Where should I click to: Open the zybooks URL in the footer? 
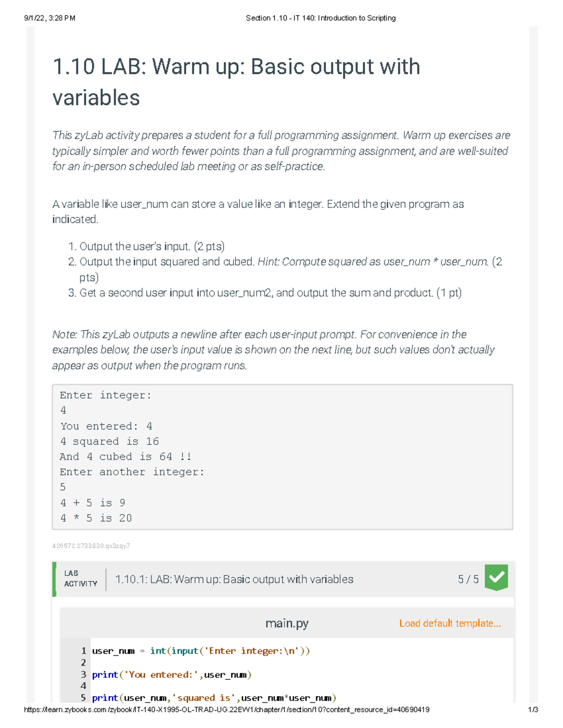227,710
